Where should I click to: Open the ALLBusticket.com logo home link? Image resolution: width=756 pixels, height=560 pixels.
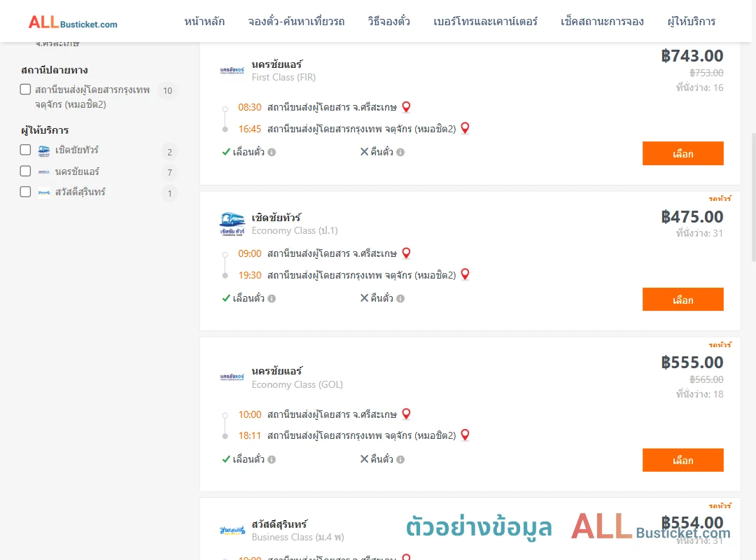73,22
